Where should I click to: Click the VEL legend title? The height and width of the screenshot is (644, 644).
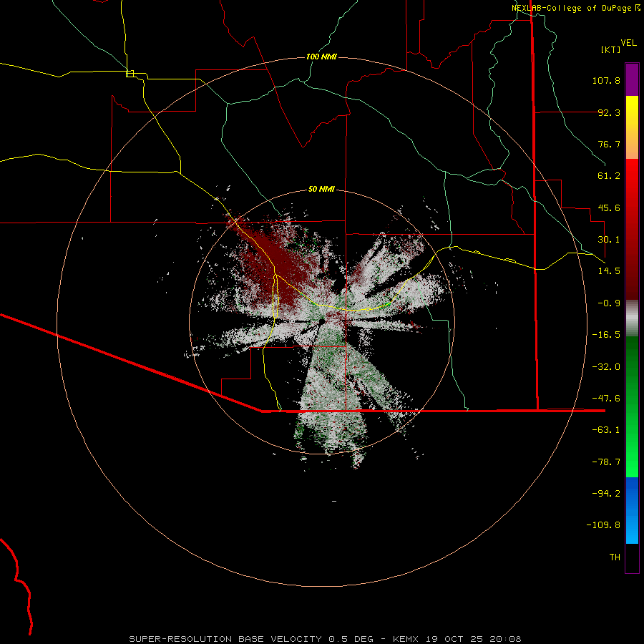[x=628, y=43]
